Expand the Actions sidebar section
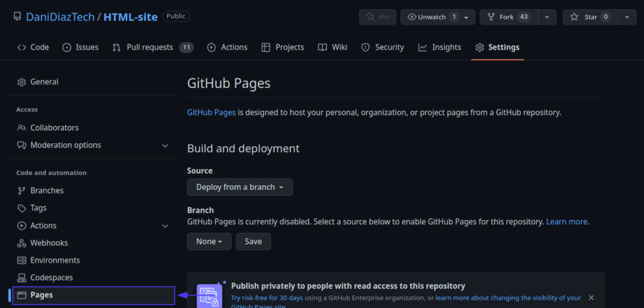The image size is (644, 308). pos(165,226)
